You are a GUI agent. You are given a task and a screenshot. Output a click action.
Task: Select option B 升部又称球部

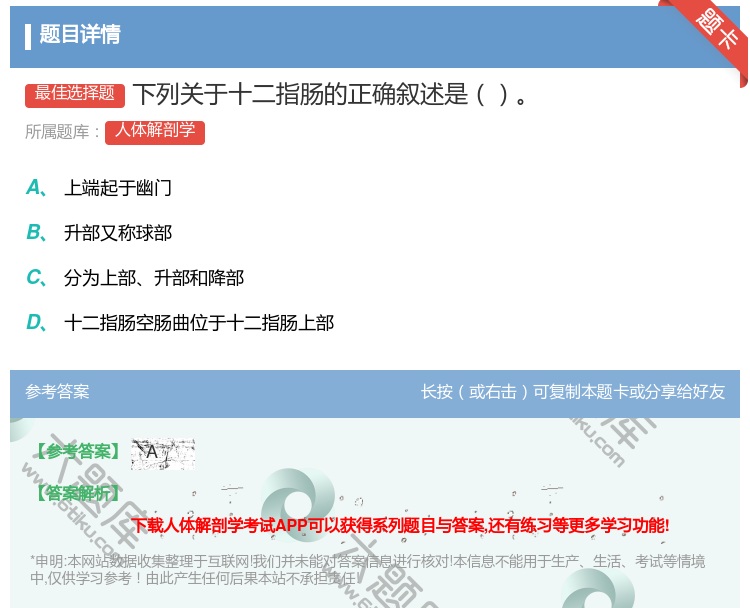[x=99, y=233]
